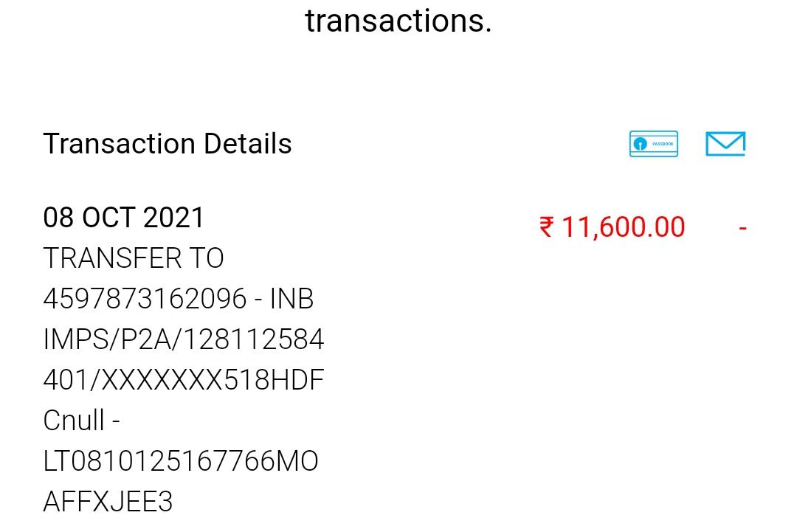Tap the word Details in the heading
Image resolution: width=797 pixels, height=532 pixels.
(247, 144)
